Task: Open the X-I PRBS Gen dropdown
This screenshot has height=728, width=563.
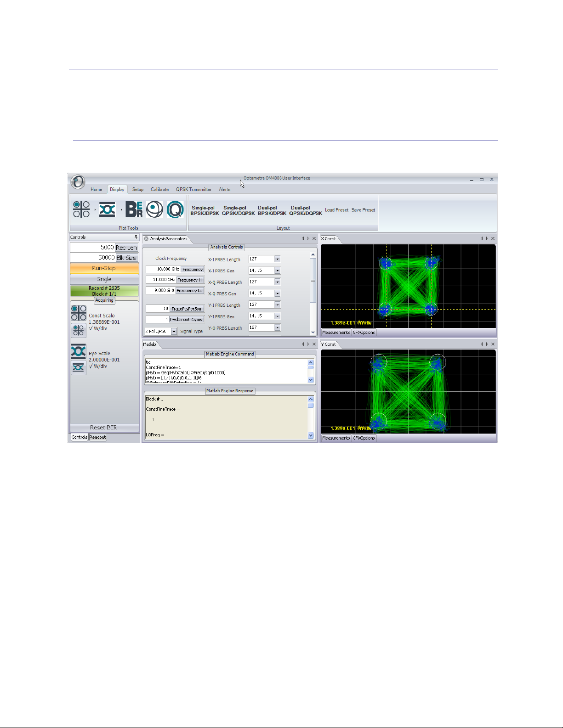Action: 278,271
